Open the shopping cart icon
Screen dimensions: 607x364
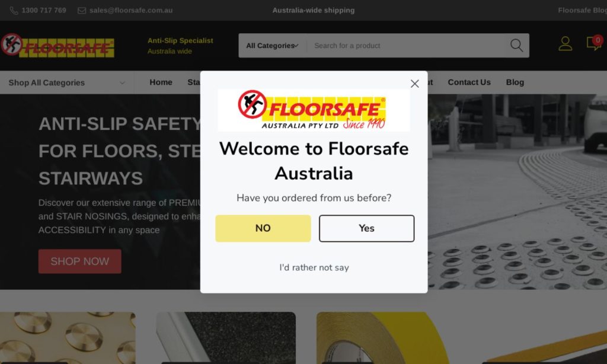click(594, 43)
